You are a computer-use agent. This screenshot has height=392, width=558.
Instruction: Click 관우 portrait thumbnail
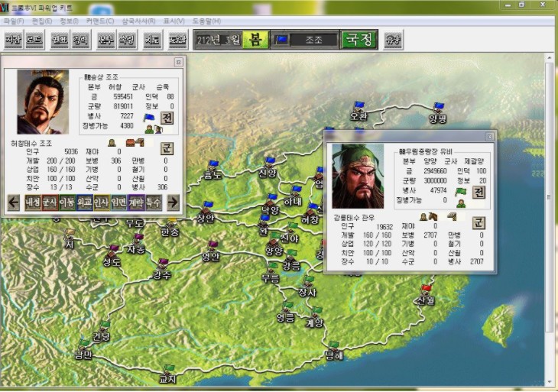pyautogui.click(x=358, y=176)
